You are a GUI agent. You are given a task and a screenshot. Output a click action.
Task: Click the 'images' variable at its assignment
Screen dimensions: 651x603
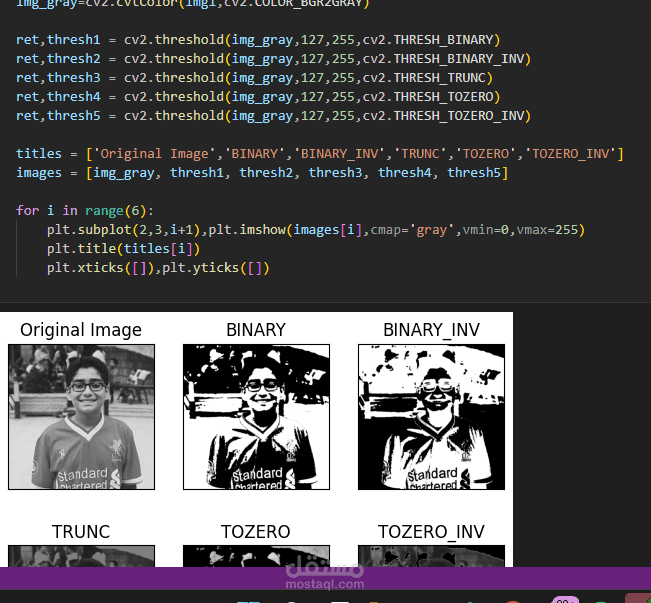[x=39, y=173]
